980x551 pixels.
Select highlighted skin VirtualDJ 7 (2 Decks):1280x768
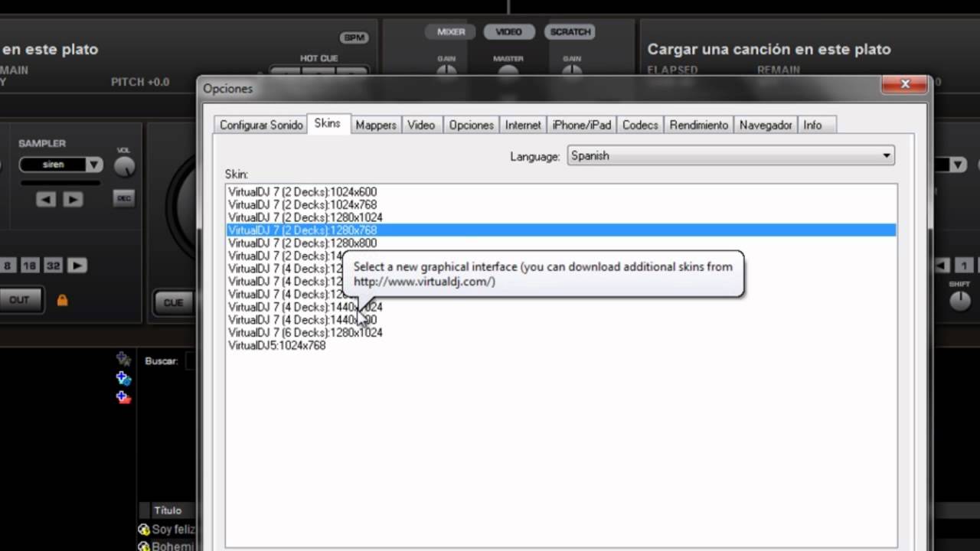pyautogui.click(x=561, y=230)
